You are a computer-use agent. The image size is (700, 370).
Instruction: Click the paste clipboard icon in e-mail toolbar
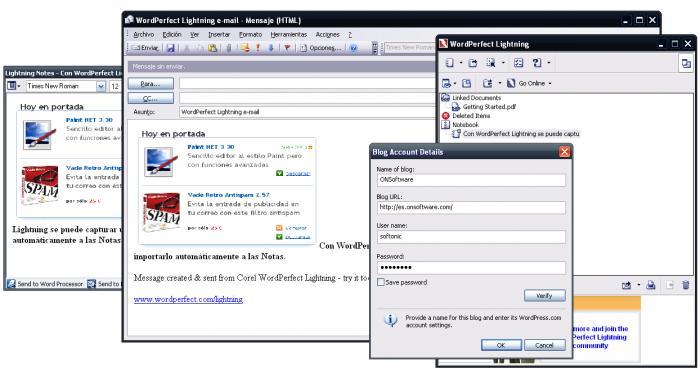coord(212,48)
